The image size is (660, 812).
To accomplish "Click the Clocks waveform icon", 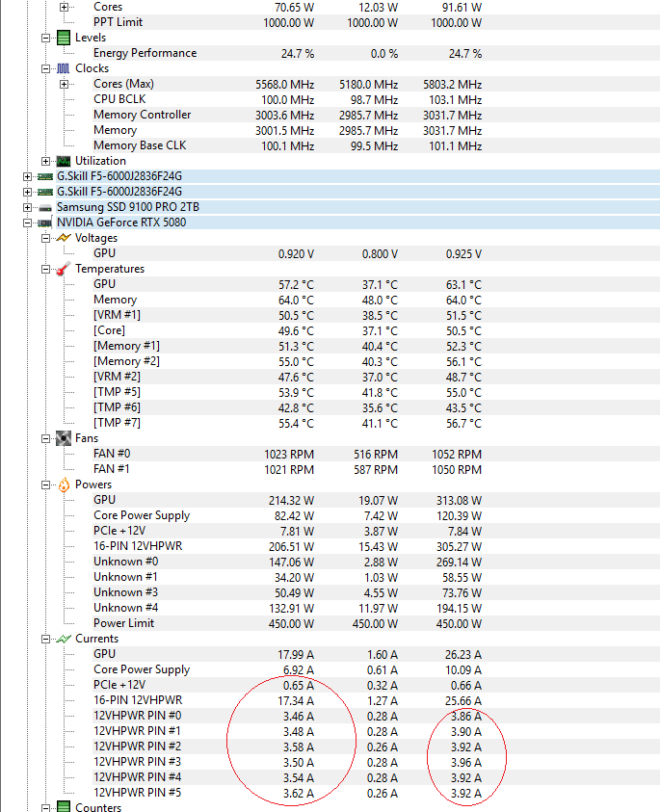I will coord(64,68).
